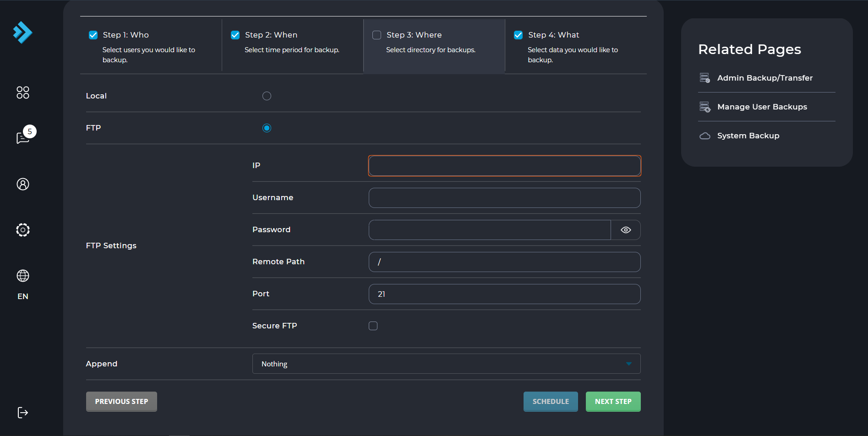Focus the Password input field
The width and height of the screenshot is (868, 436).
pyautogui.click(x=490, y=230)
